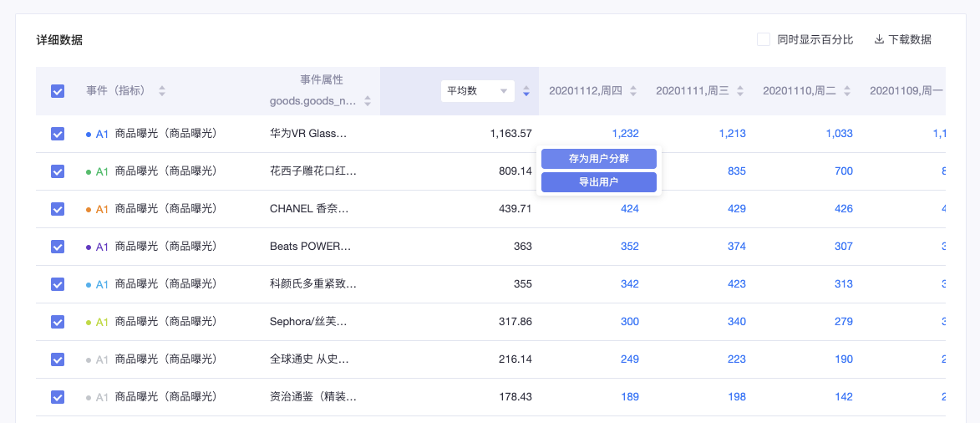980x423 pixels.
Task: Uncheck the 华为VR Glass row checkbox
Action: (58, 134)
